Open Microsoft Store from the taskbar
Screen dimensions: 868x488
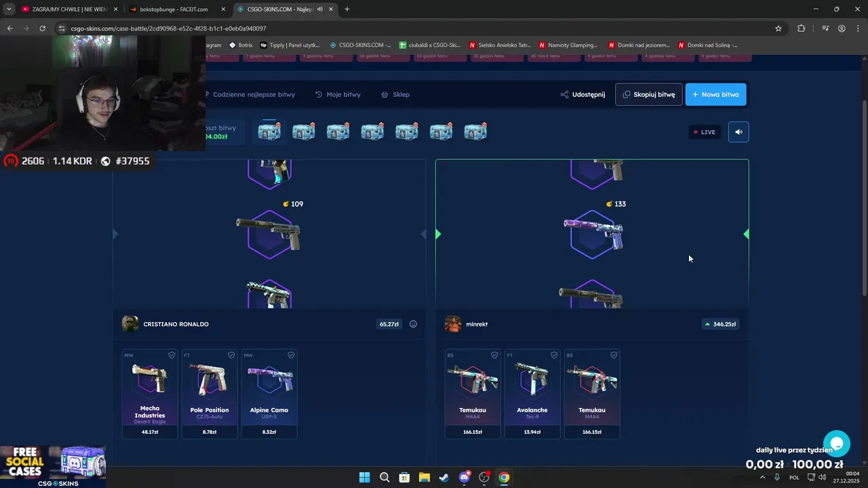pyautogui.click(x=404, y=477)
